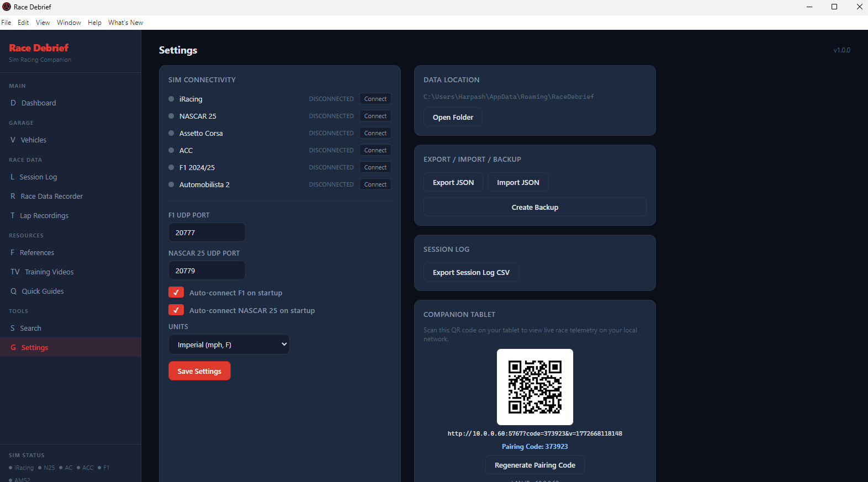Image resolution: width=868 pixels, height=482 pixels.
Task: Click the companion tablet QR code
Action: coord(535,387)
